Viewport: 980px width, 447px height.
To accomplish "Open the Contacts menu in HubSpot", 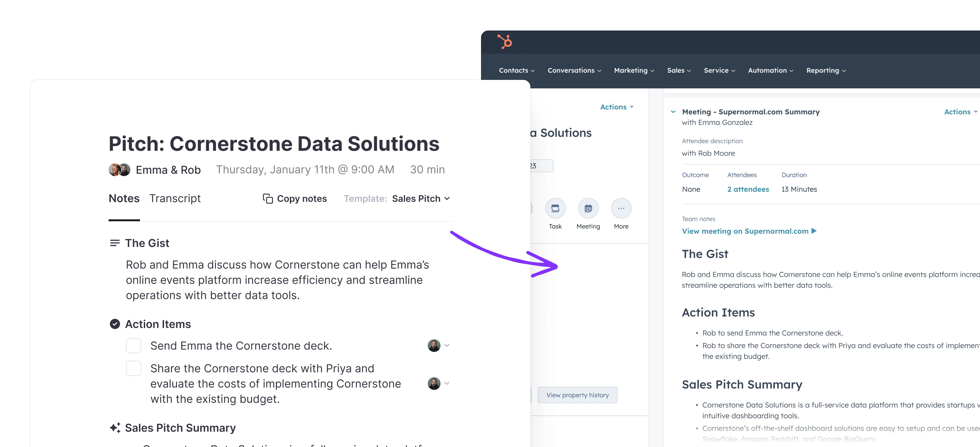I will 517,70.
